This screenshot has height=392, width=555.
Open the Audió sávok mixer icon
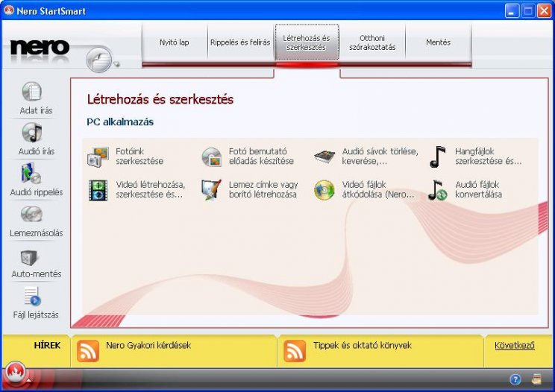[x=324, y=157]
